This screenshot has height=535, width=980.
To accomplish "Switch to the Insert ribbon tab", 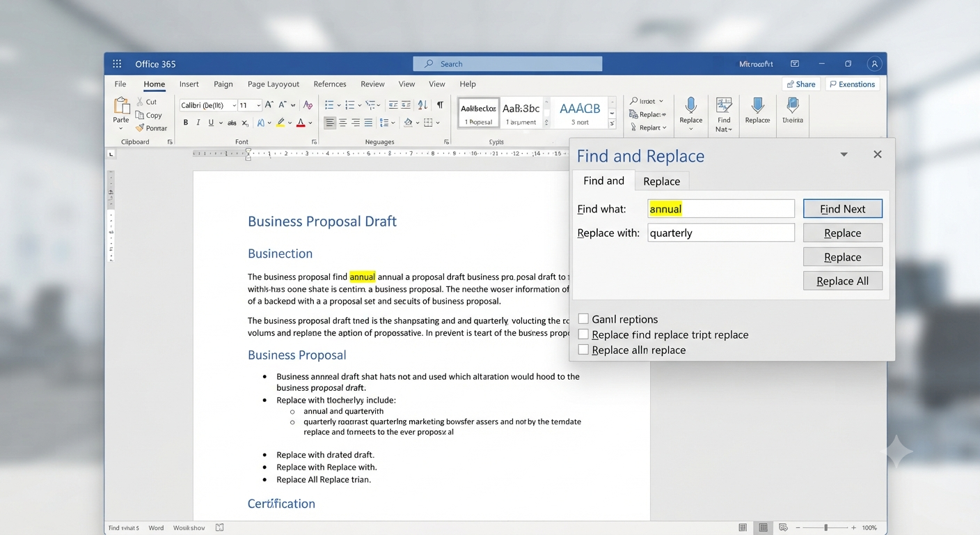I will tap(189, 84).
